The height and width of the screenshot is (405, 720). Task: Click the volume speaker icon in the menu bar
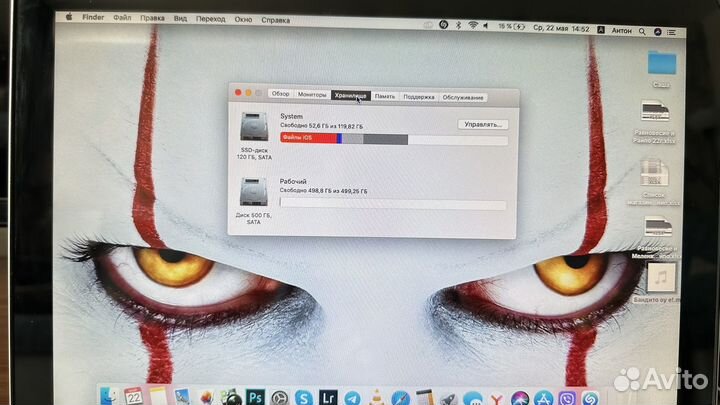pyautogui.click(x=485, y=26)
